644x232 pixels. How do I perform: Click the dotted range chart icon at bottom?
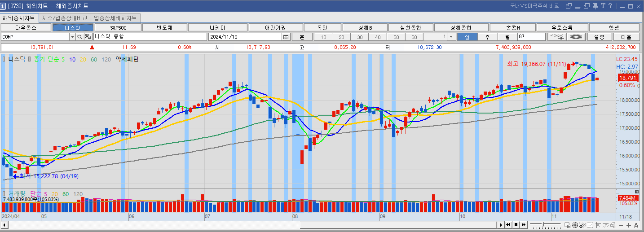[590, 225]
